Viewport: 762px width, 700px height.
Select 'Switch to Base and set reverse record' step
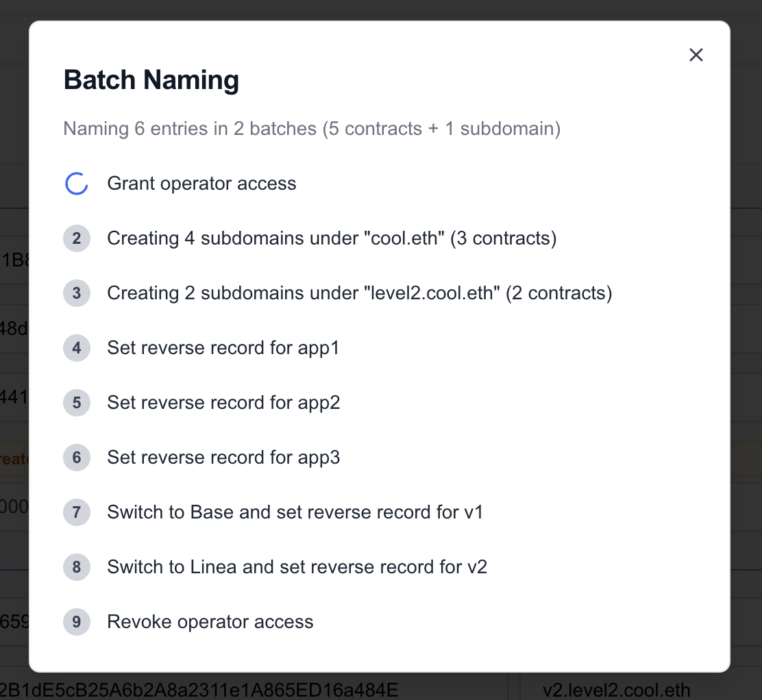click(x=295, y=512)
